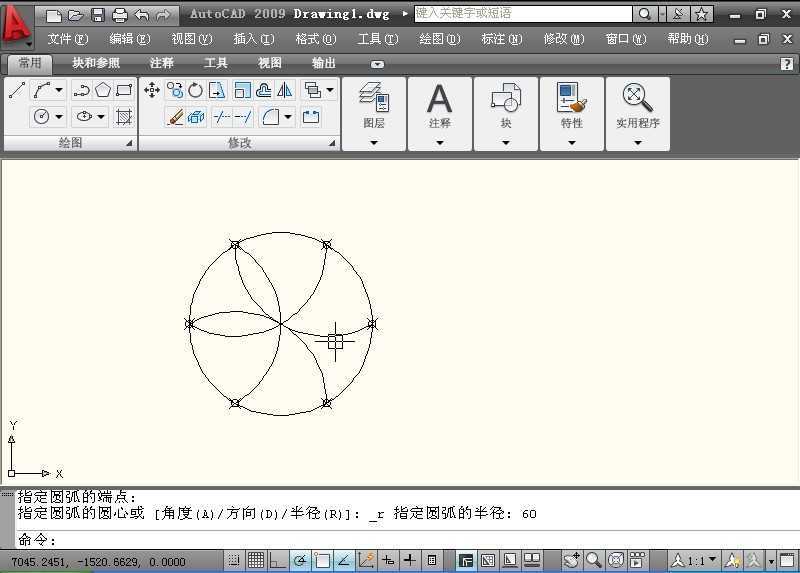Activate the Stretch tool
Viewport: 800px width, 573px height.
(218, 91)
